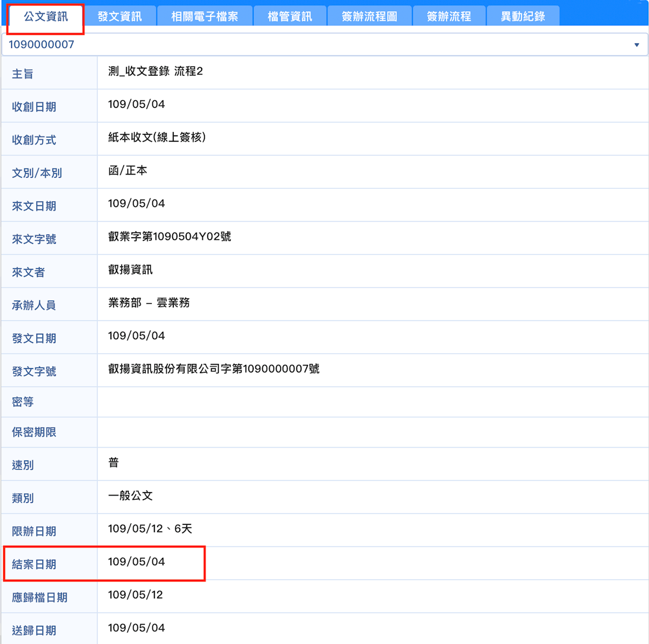Screen dimensions: 649x644
Task: Click the subject value 測_收文登錄 流程2
Action: click(156, 71)
